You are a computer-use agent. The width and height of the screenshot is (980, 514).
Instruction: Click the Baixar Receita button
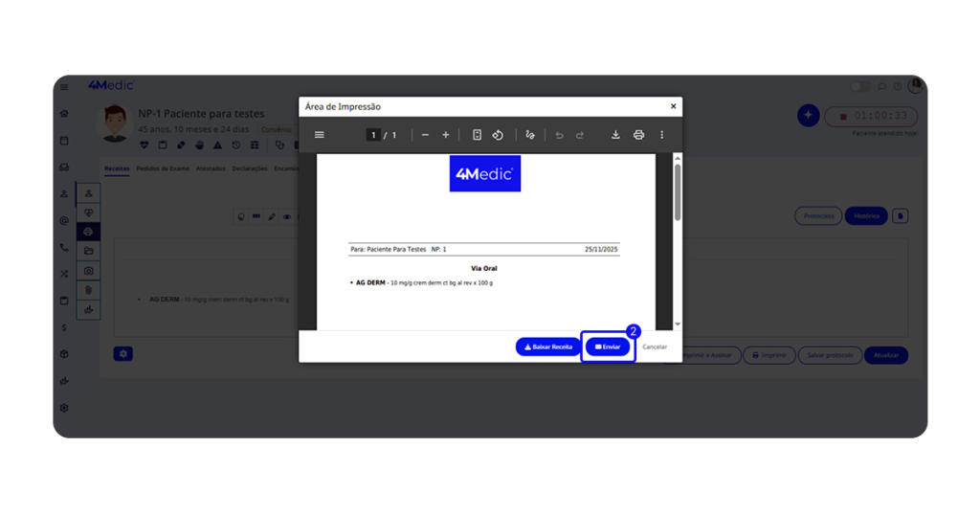(x=548, y=346)
